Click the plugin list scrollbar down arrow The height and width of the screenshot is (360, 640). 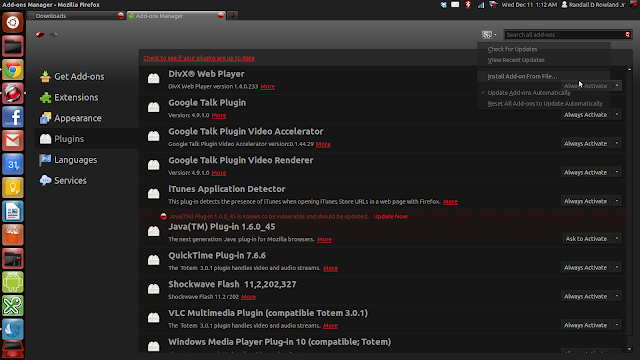[x=629, y=349]
